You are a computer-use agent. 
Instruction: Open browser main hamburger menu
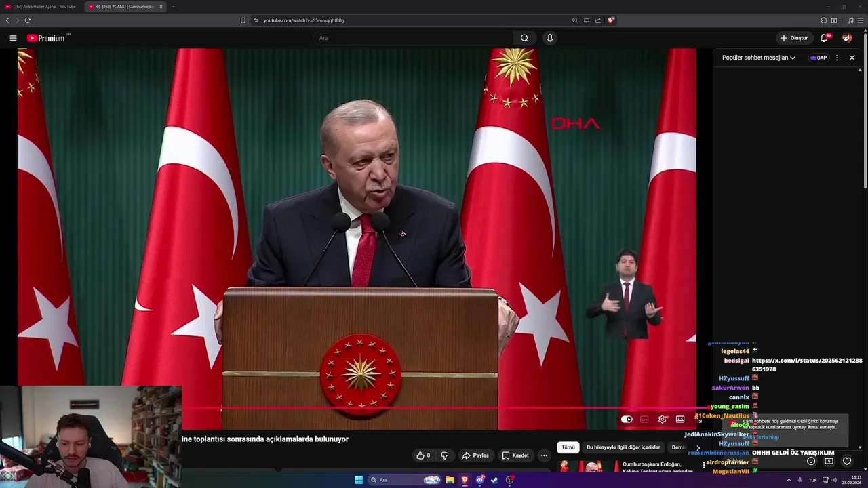861,20
